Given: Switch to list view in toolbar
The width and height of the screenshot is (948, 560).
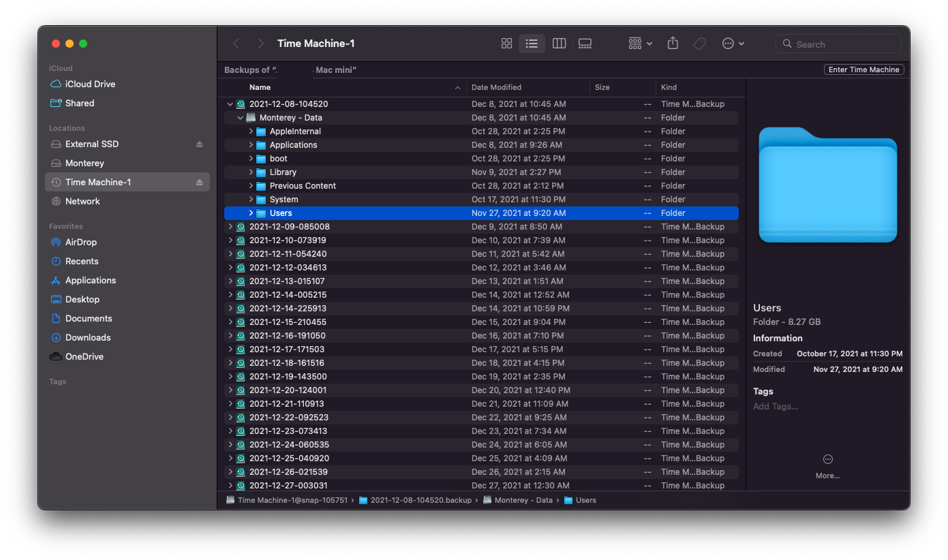Looking at the screenshot, I should pos(532,44).
